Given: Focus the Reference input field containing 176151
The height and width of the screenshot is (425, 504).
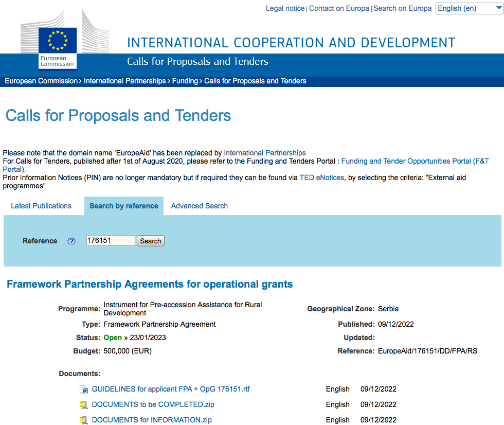Looking at the screenshot, I should (x=111, y=240).
